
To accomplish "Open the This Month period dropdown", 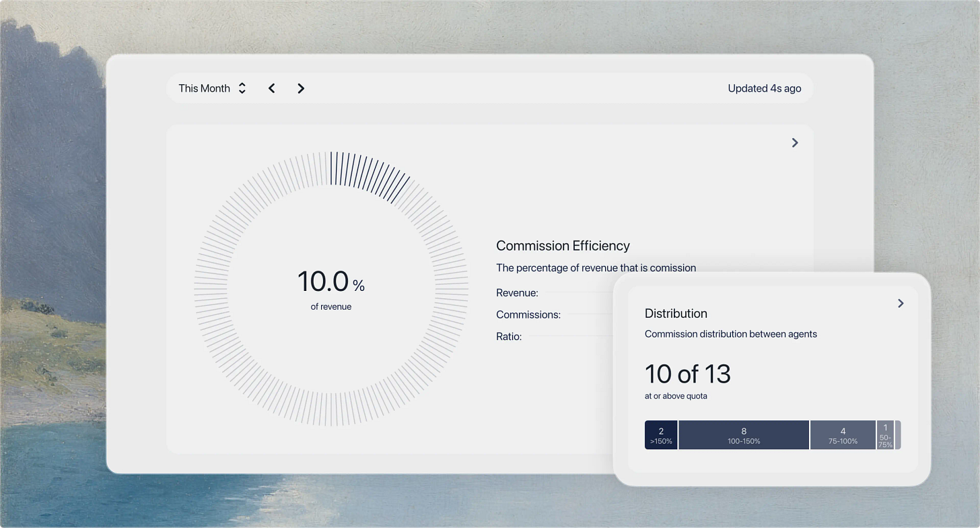I will tap(212, 88).
